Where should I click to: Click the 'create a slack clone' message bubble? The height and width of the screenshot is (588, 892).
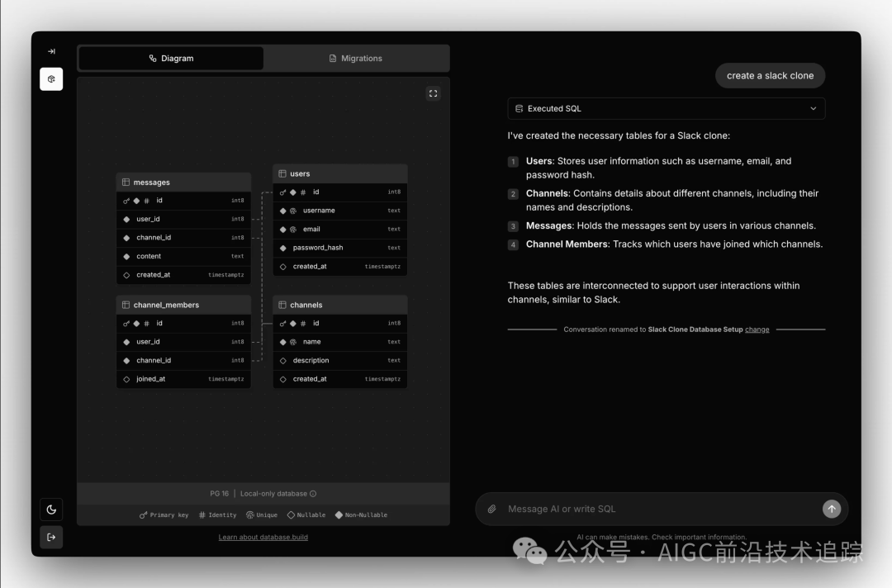point(771,76)
